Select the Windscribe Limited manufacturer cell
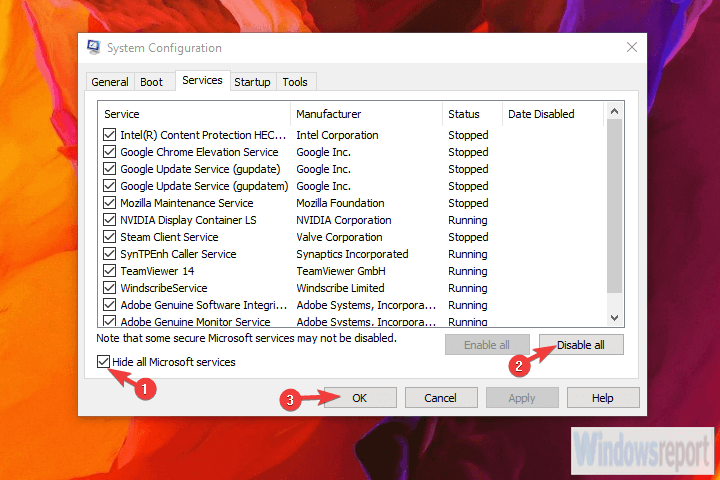Image resolution: width=720 pixels, height=480 pixels. click(340, 288)
